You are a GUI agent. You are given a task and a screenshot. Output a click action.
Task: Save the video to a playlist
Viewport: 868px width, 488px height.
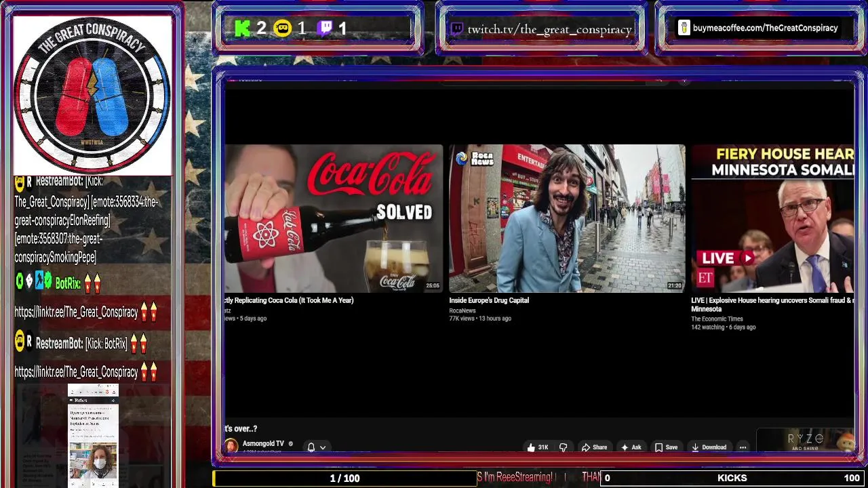point(666,447)
